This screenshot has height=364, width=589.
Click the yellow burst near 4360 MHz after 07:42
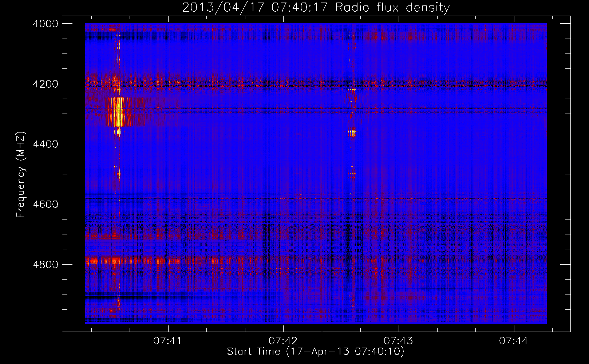pos(352,132)
